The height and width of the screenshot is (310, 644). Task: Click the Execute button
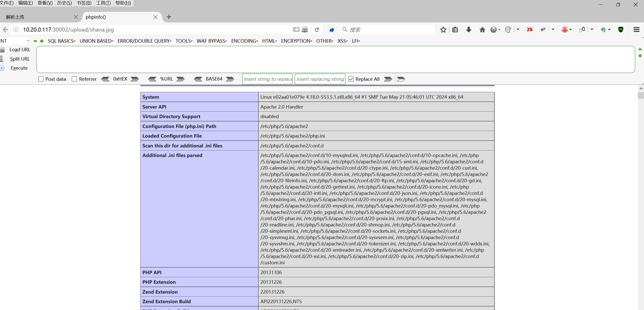[x=19, y=68]
